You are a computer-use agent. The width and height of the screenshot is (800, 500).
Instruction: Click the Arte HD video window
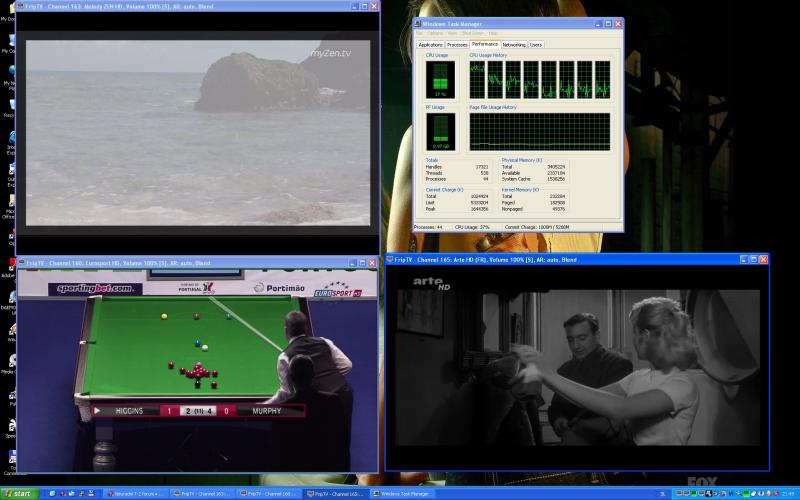(x=575, y=365)
